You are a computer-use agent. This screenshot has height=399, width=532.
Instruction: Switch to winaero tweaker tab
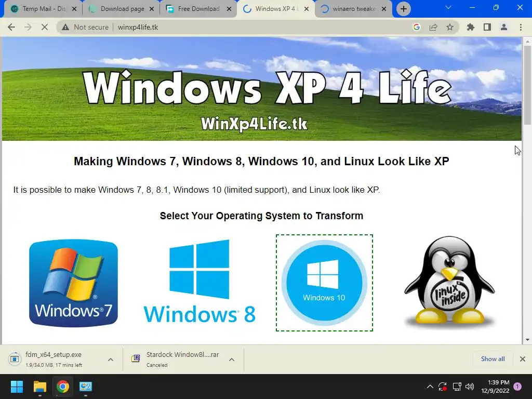point(353,9)
